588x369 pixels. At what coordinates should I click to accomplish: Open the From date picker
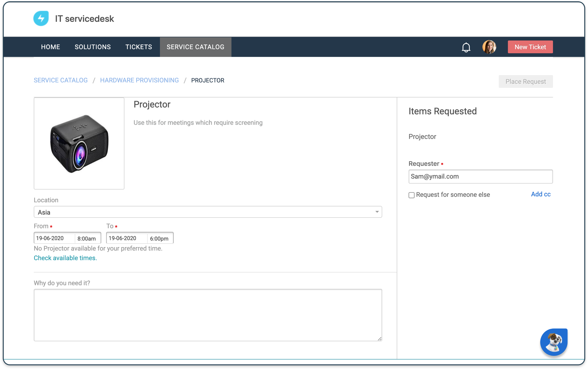coord(53,238)
